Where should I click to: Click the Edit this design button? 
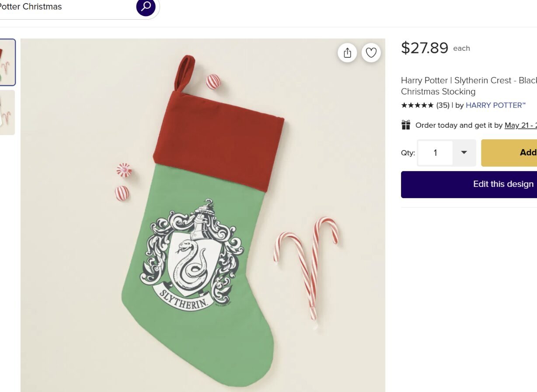(x=469, y=184)
